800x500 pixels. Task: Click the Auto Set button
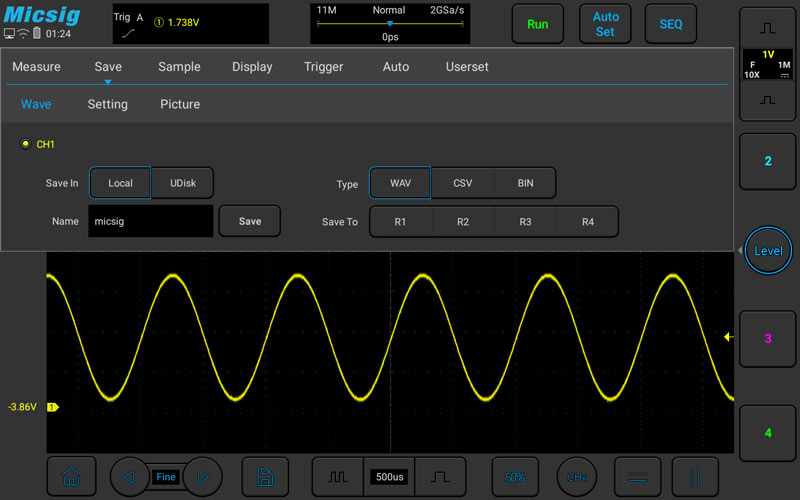pyautogui.click(x=605, y=24)
